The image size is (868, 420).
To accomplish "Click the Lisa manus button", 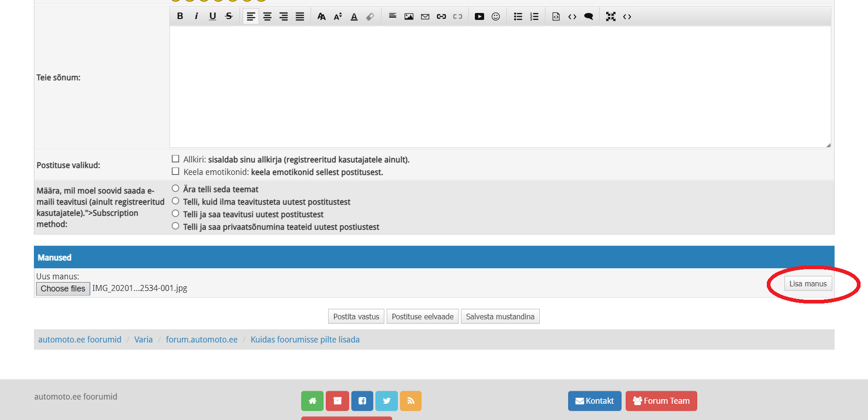I will click(x=808, y=284).
